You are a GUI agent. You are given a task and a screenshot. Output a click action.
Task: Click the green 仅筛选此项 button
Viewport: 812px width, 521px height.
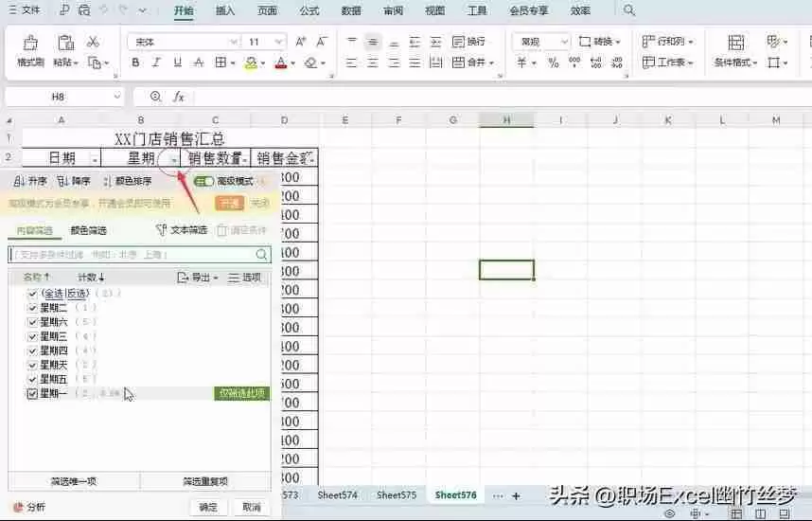[x=242, y=393]
